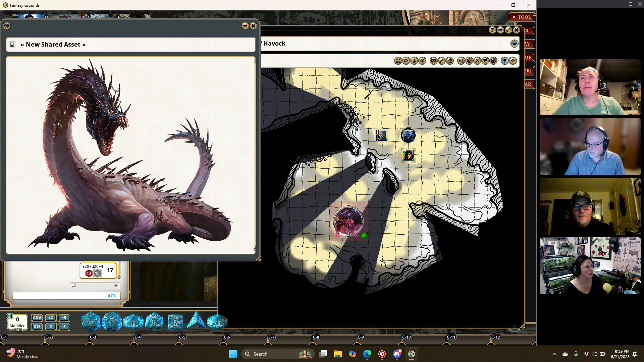Image resolution: width=644 pixels, height=362 pixels.
Task: Expand the Havock map menu dropdown
Action: 514,44
